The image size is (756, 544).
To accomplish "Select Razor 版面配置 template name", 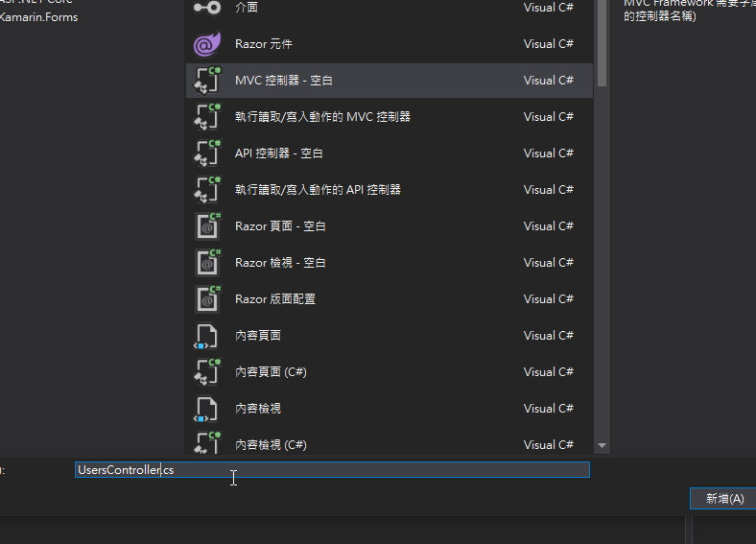I will [275, 299].
